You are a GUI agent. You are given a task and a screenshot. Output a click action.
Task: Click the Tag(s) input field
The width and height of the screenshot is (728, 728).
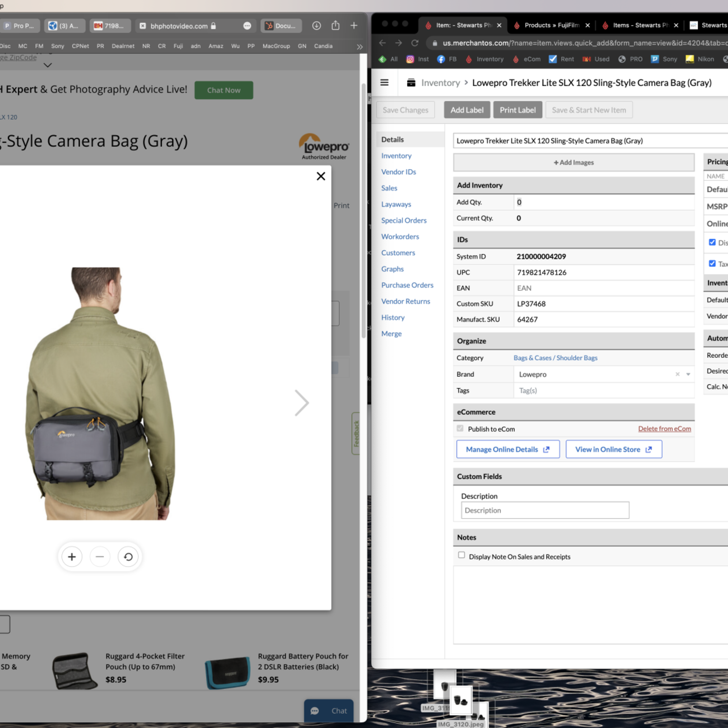(604, 390)
